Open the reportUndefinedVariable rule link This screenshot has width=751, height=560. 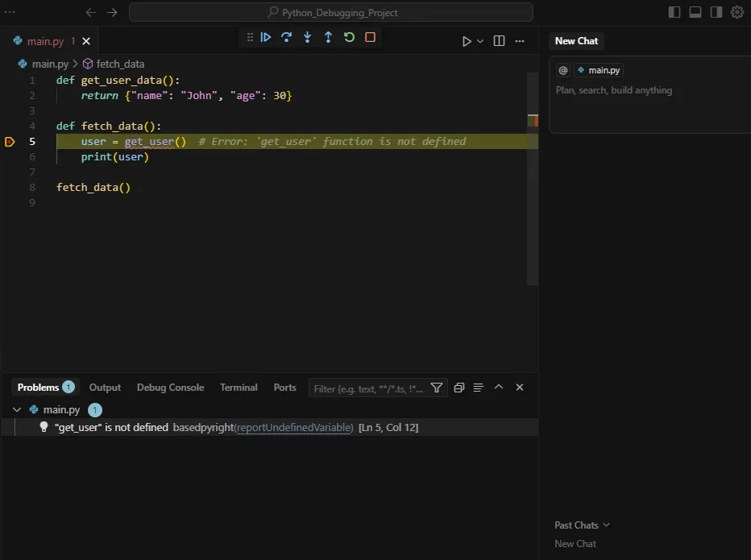(294, 428)
